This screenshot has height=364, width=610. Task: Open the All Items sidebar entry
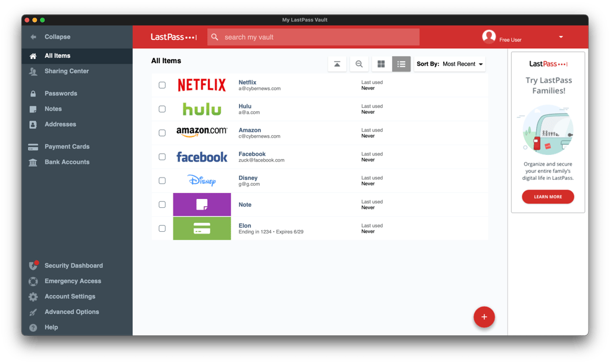point(77,56)
